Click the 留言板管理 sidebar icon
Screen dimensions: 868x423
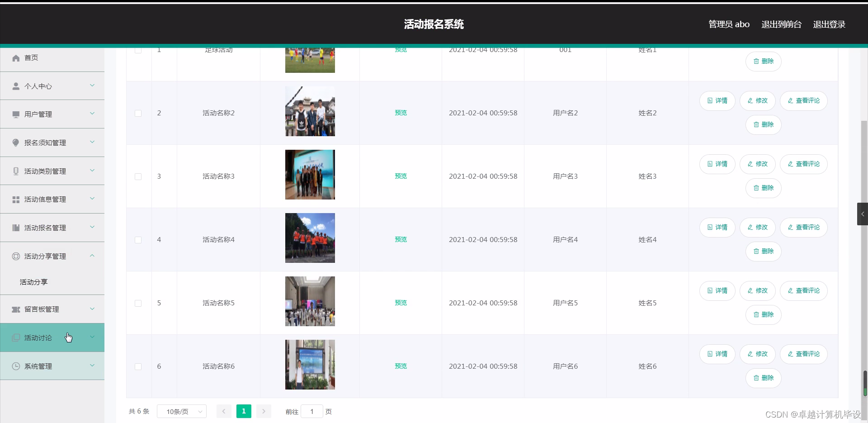click(x=16, y=309)
